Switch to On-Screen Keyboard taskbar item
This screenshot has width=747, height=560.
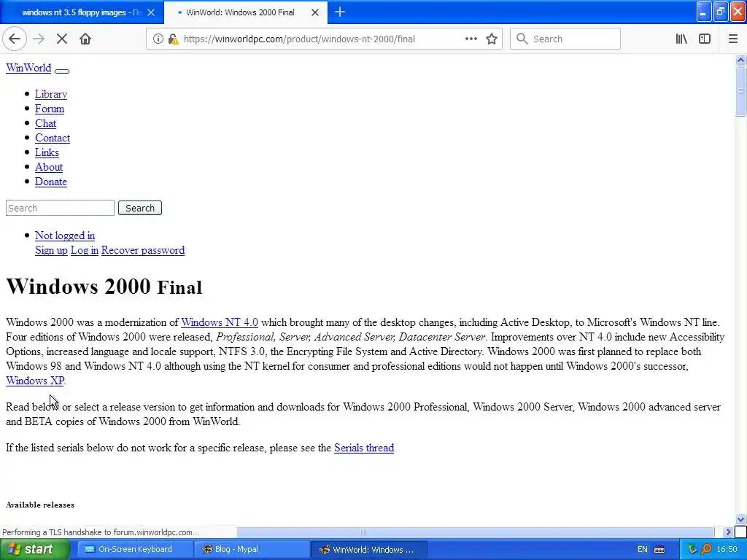135,550
